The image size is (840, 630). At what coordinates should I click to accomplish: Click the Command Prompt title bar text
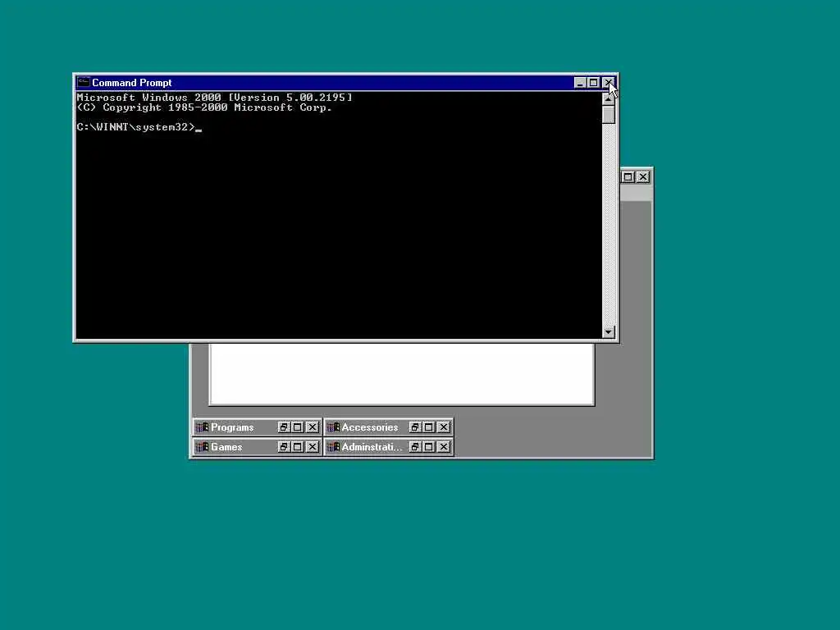(132, 83)
